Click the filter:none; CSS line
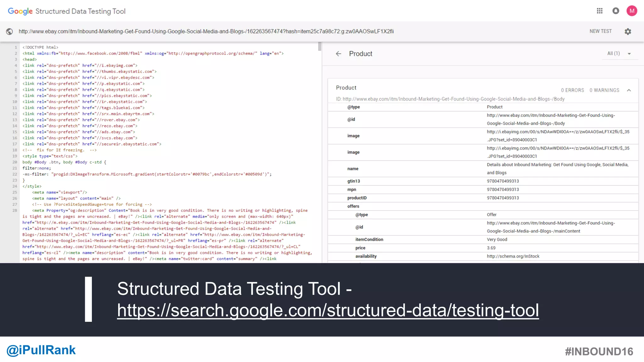 pyautogui.click(x=36, y=168)
